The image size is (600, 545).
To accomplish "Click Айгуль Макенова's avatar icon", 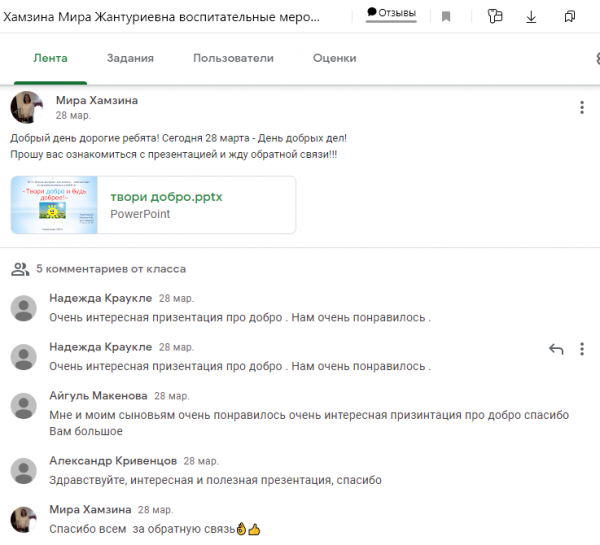I will click(23, 405).
